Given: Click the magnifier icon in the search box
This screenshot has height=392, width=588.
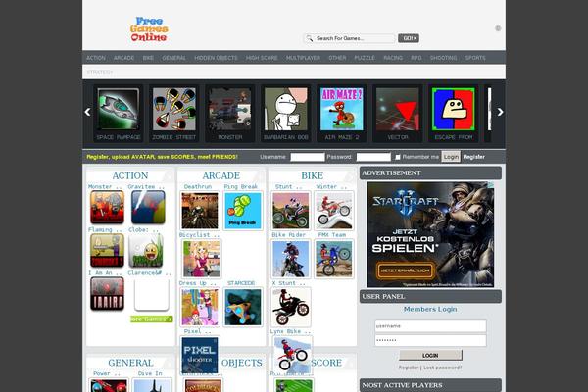Looking at the screenshot, I should pos(310,38).
